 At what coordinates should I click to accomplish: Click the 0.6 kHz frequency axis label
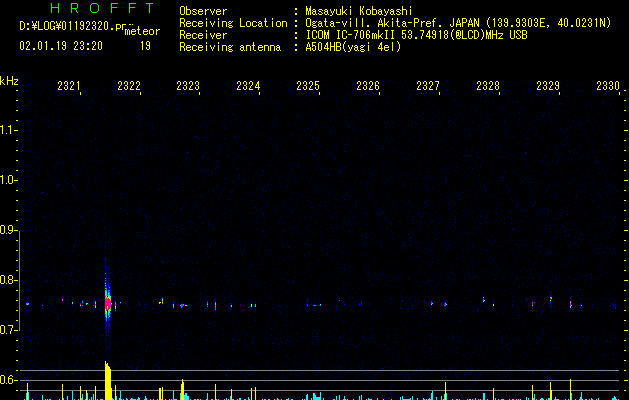point(9,380)
